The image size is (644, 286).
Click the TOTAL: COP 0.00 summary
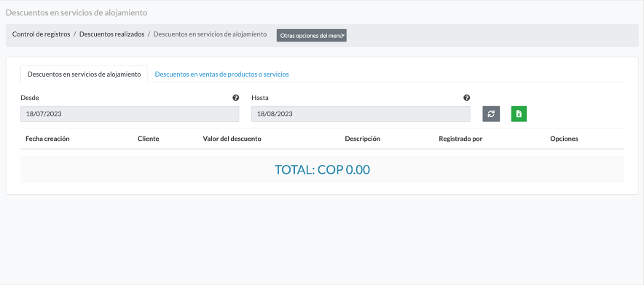pos(322,169)
